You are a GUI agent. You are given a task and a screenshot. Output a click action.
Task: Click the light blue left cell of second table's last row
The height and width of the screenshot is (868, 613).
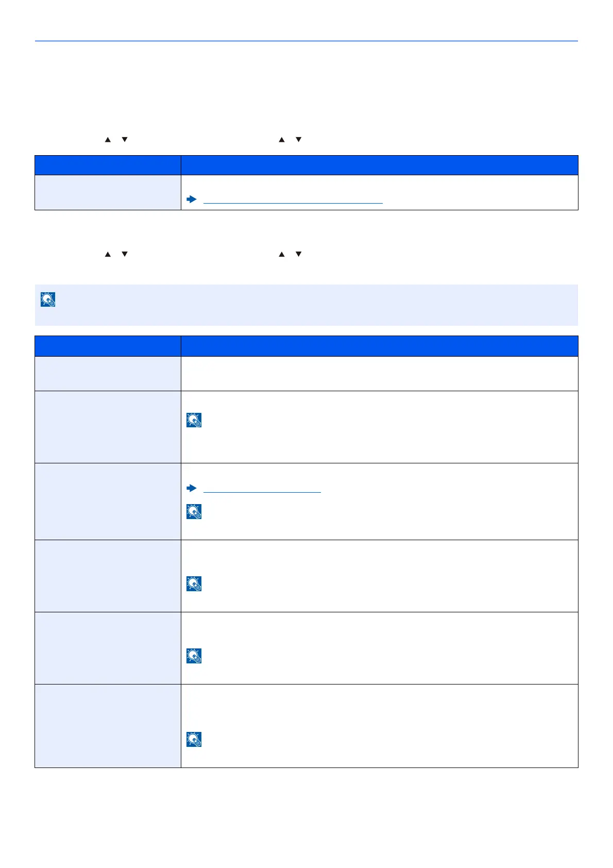click(108, 726)
